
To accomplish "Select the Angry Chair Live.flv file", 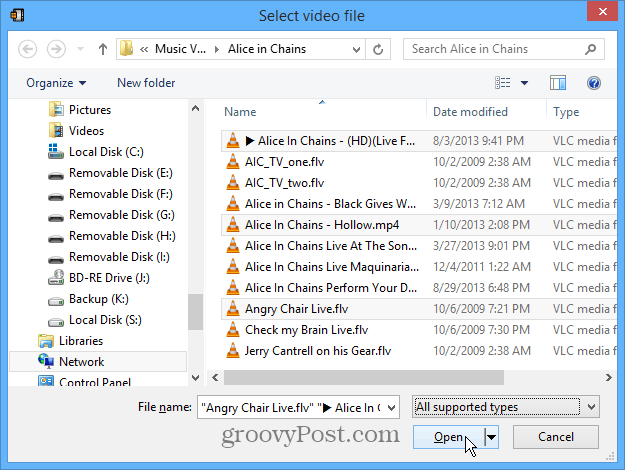I will [x=419, y=309].
